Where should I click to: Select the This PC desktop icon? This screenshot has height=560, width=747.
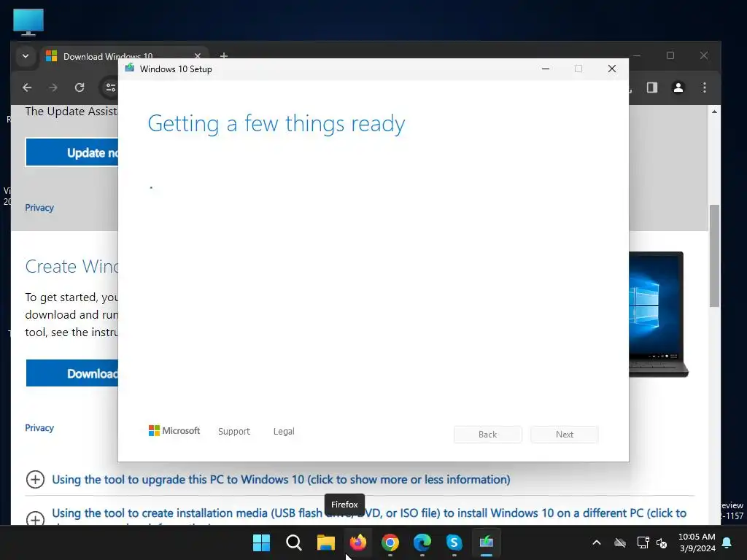28,22
